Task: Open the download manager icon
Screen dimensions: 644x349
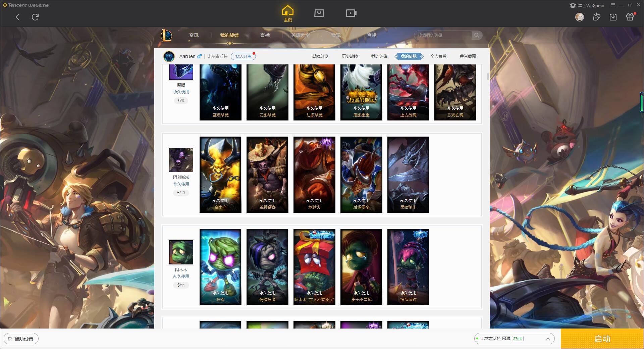Action: pyautogui.click(x=613, y=17)
